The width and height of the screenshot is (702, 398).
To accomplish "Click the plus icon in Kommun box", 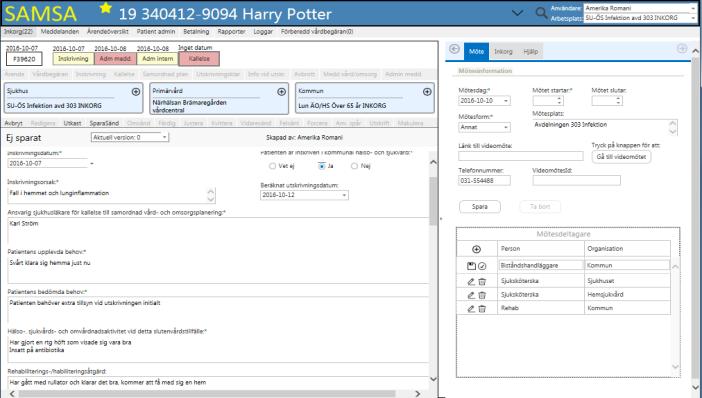I will pos(427,92).
